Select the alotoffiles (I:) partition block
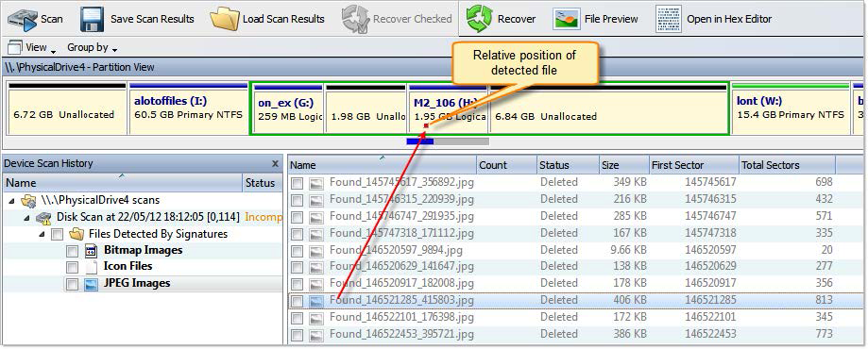The image size is (868, 349). click(x=188, y=108)
